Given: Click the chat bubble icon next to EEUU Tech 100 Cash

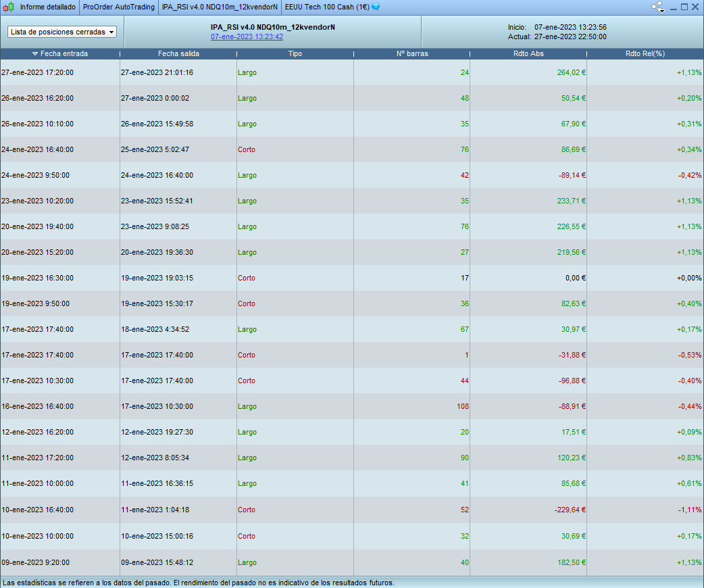Looking at the screenshot, I should 376,7.
